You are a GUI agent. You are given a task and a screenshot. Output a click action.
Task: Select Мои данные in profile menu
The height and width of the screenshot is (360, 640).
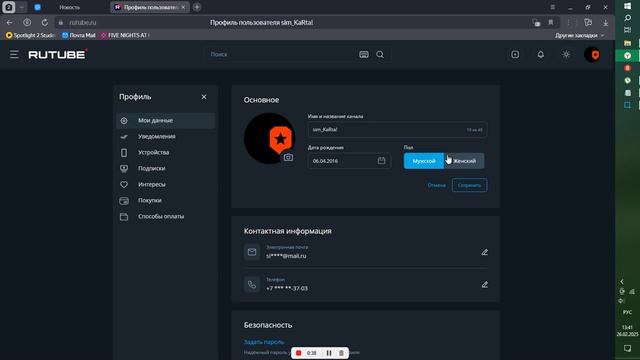tap(165, 121)
